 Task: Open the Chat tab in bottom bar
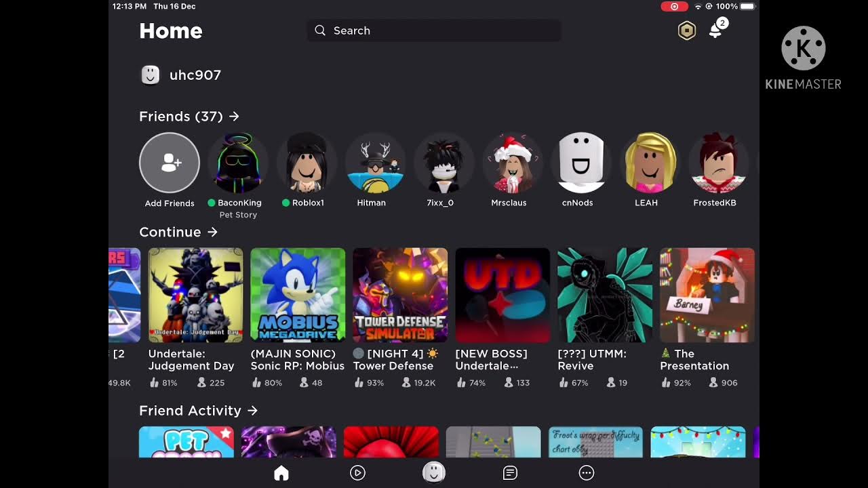click(x=510, y=473)
